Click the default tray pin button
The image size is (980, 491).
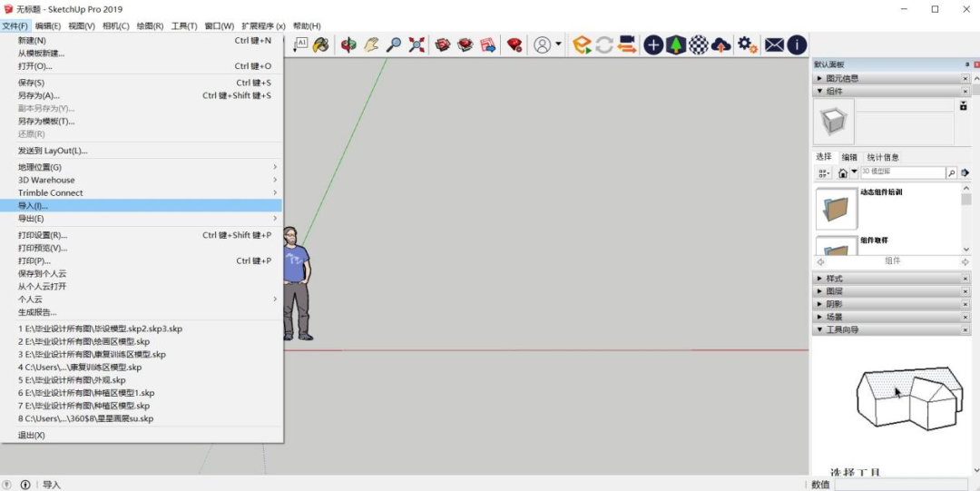(x=967, y=64)
